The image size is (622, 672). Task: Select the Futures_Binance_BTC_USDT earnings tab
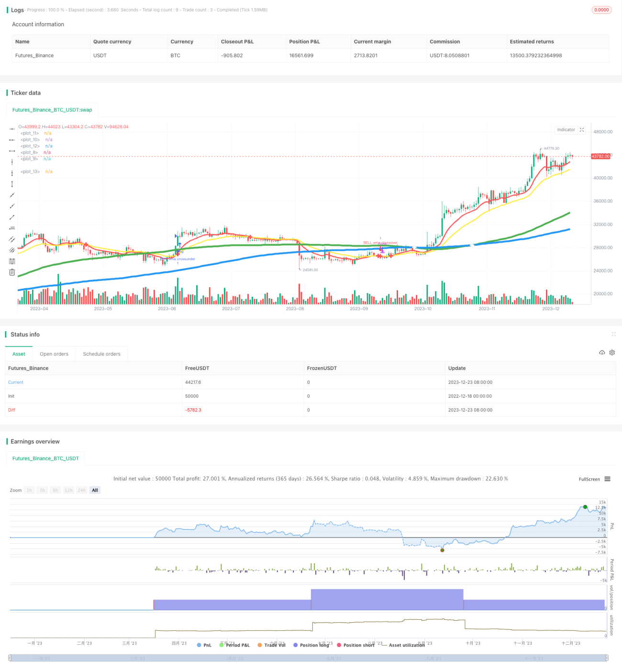(45, 459)
